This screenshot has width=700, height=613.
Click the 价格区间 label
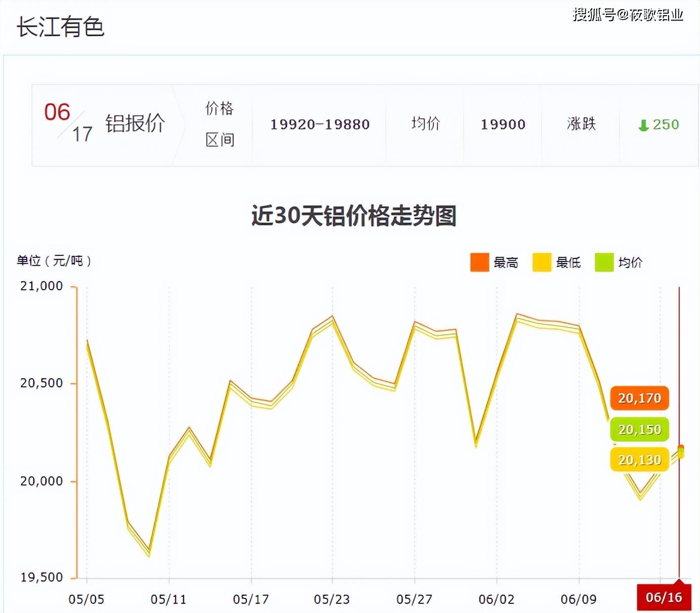[x=220, y=124]
